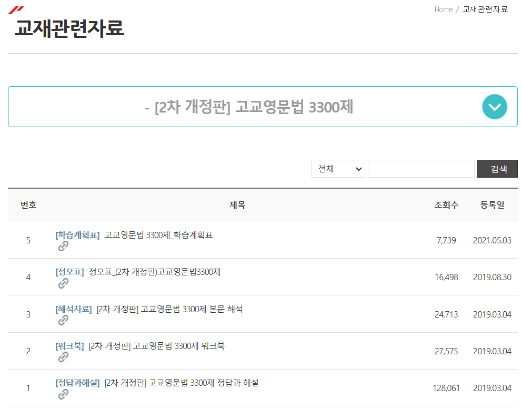Click date 2019.03.04 in 해석자료 row
The height and width of the screenshot is (420, 522).
point(492,314)
